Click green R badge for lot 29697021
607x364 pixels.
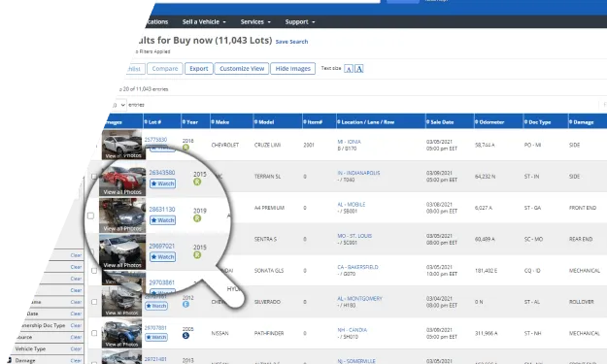click(197, 255)
